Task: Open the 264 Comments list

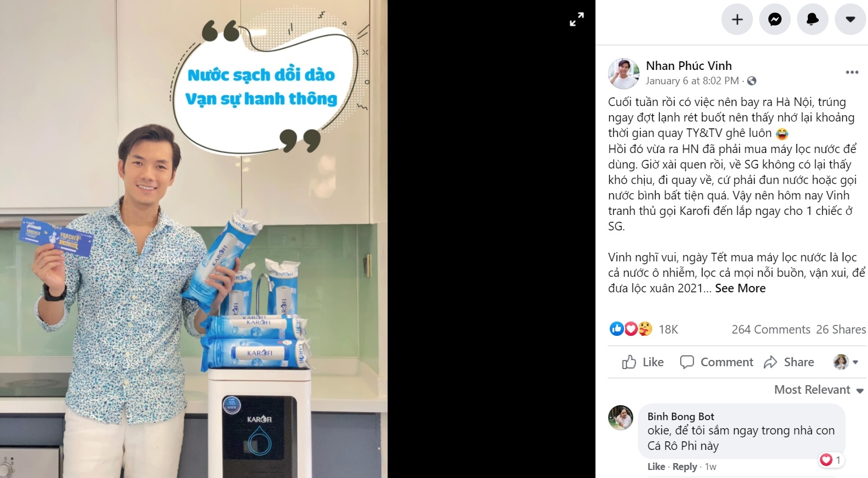Action: click(x=771, y=330)
